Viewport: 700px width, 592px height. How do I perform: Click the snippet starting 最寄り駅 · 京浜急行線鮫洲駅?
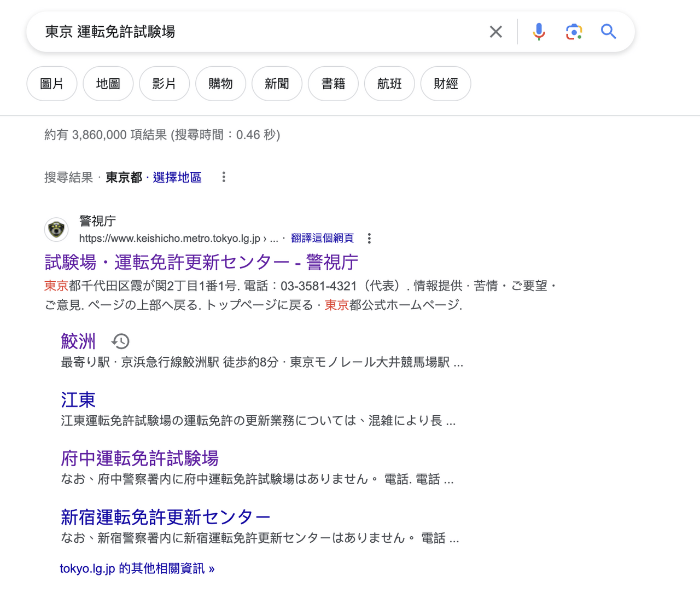(262, 362)
